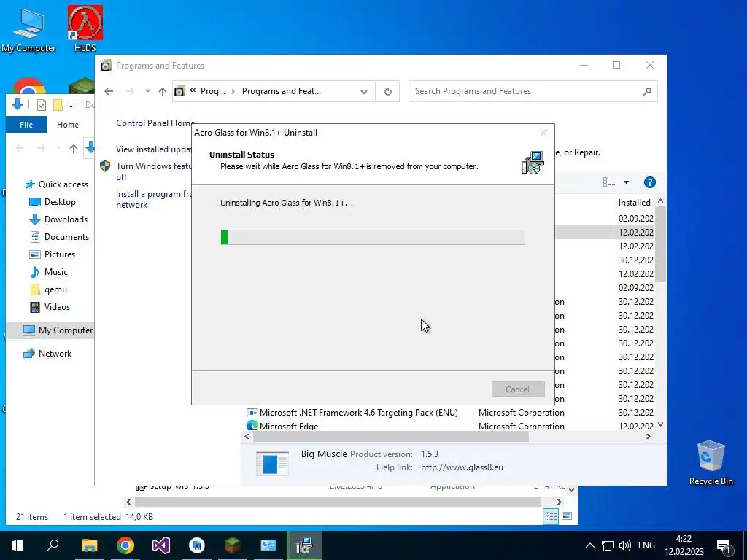Click the uninstall progress bar
The image size is (747, 560).
click(x=373, y=237)
